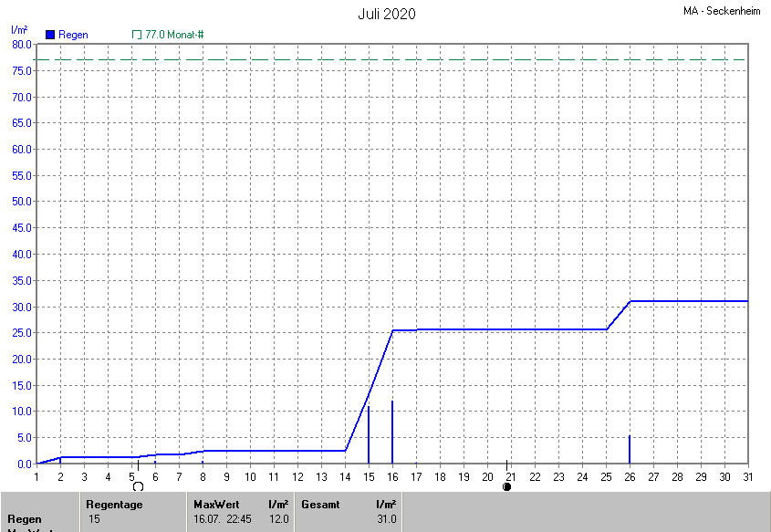Screen dimensions: 771x532
Task: Click the Regentage column header
Action: [x=114, y=504]
